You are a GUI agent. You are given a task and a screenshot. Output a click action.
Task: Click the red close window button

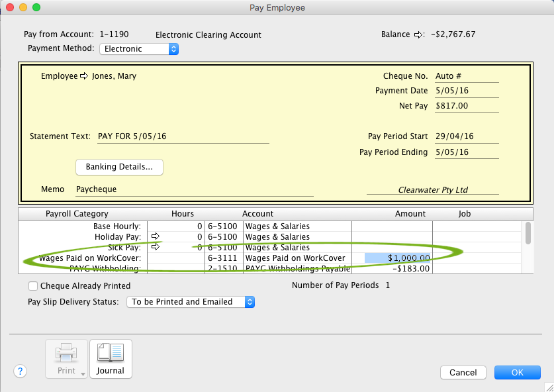click(9, 7)
